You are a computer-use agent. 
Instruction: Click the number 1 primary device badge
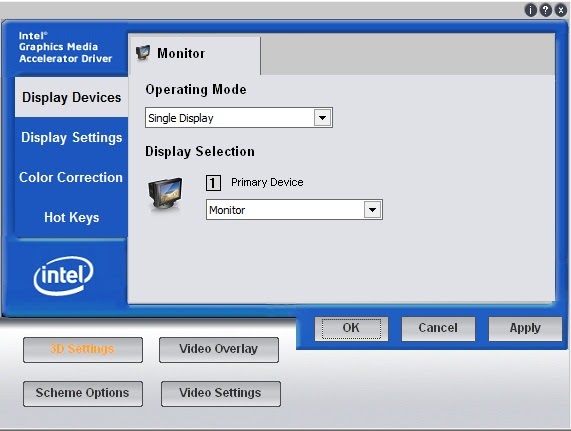(x=213, y=183)
